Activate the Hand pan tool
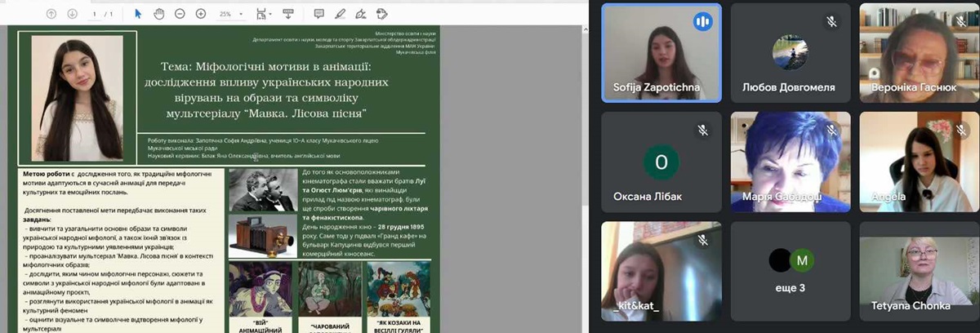980x333 pixels. 158,14
